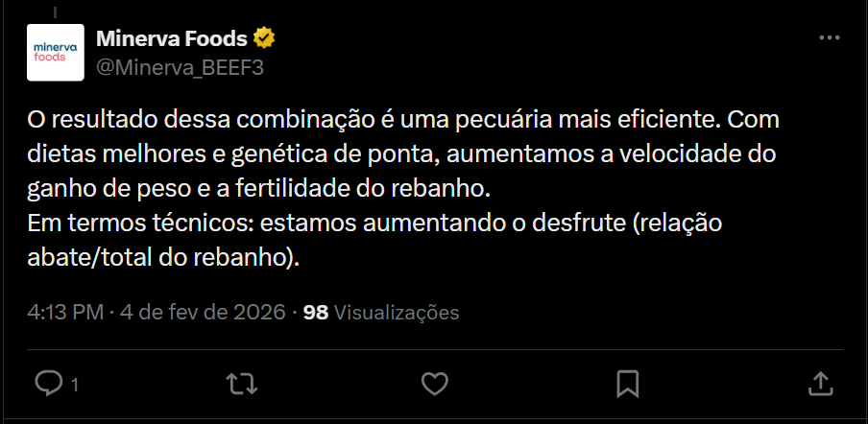Like the tweet with the heart icon

[435, 384]
